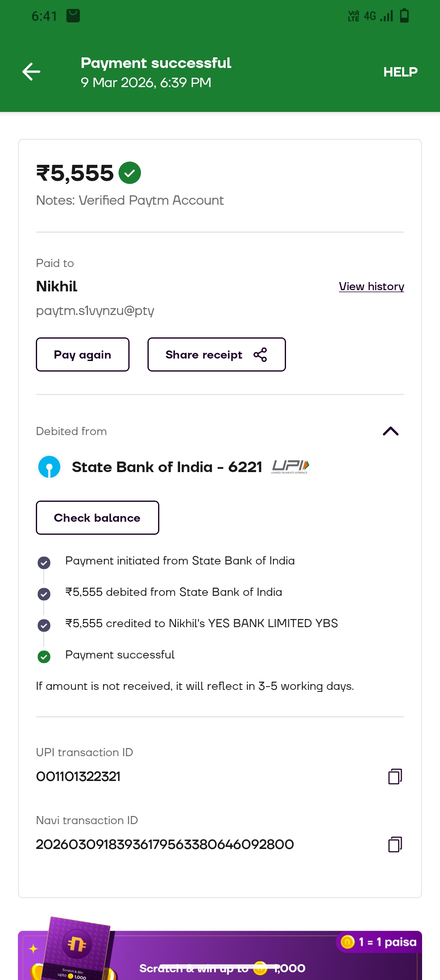
Task: Tap the credited to YES BANK step checkmark
Action: click(x=44, y=625)
